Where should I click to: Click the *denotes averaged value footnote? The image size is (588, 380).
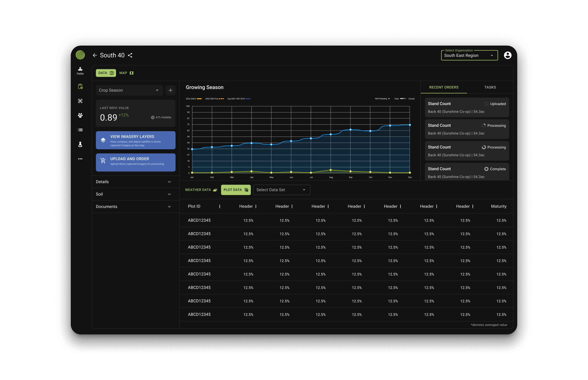pyautogui.click(x=489, y=325)
